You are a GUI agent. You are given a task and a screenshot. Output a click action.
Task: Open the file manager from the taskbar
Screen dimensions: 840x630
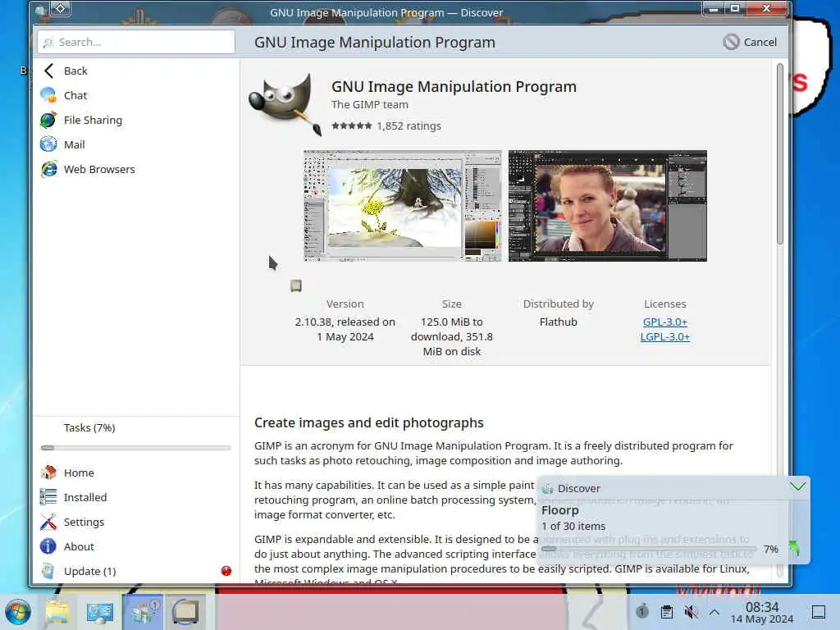click(x=57, y=612)
